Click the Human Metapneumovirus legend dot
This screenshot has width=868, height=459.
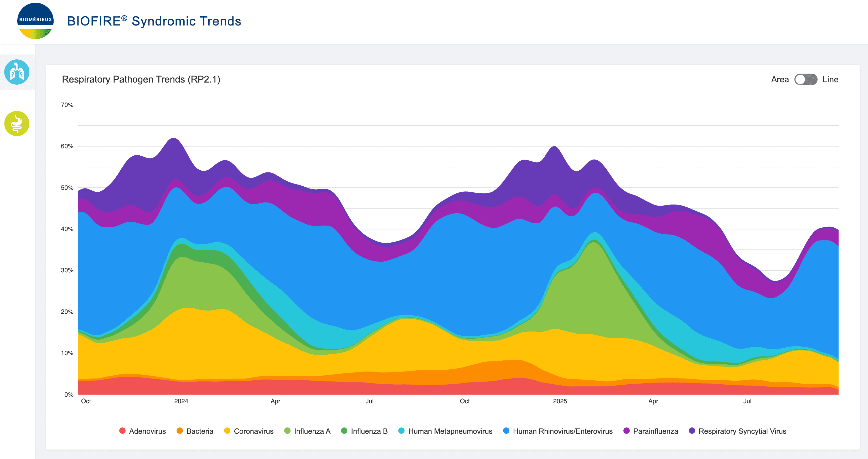pyautogui.click(x=401, y=431)
